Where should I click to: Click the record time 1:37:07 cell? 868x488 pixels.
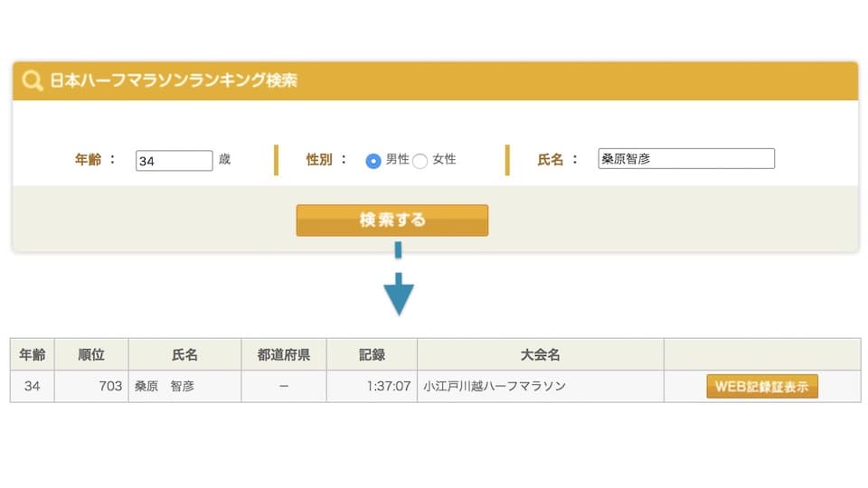(372, 386)
